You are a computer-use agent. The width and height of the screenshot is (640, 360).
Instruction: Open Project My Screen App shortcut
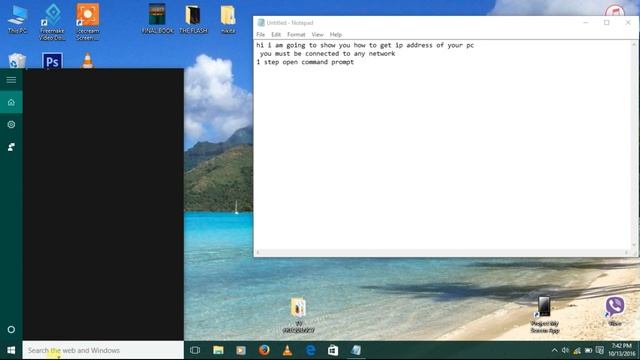click(x=544, y=315)
